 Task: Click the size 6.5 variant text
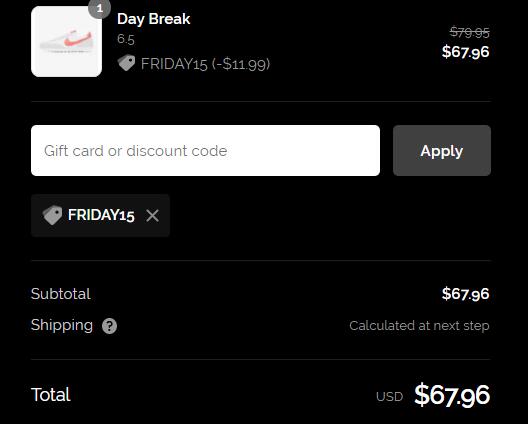coord(126,39)
